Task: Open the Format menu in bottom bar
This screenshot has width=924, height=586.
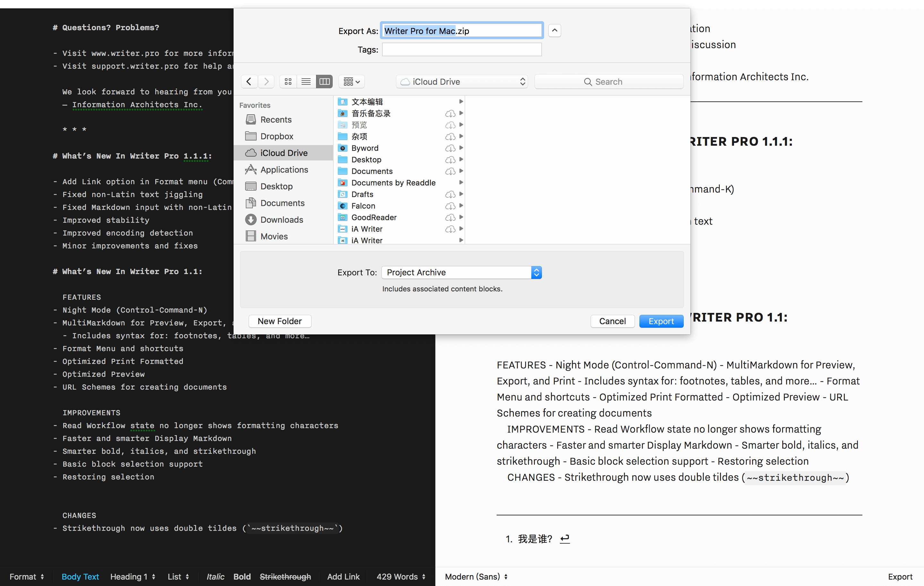Action: [27, 576]
